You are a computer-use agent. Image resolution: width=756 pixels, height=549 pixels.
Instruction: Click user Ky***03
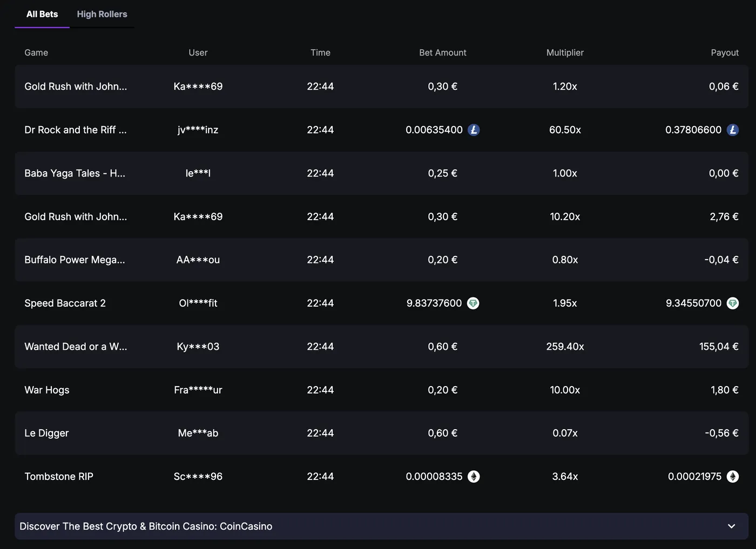[198, 347]
